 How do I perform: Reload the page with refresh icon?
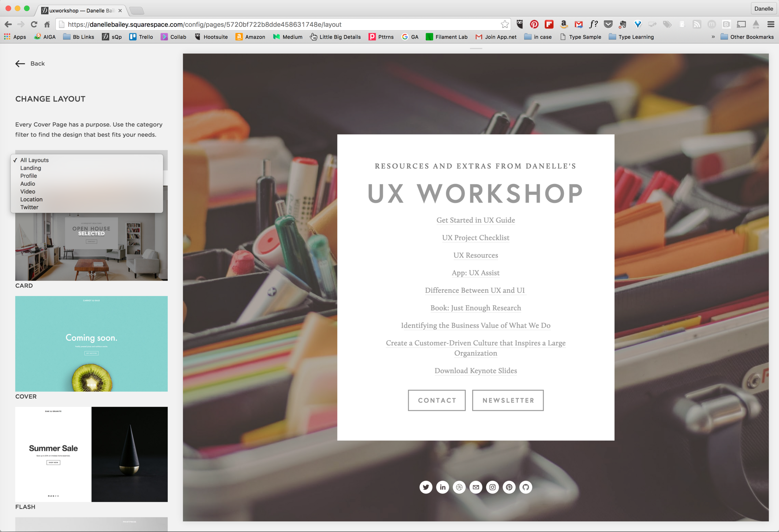[x=34, y=24]
